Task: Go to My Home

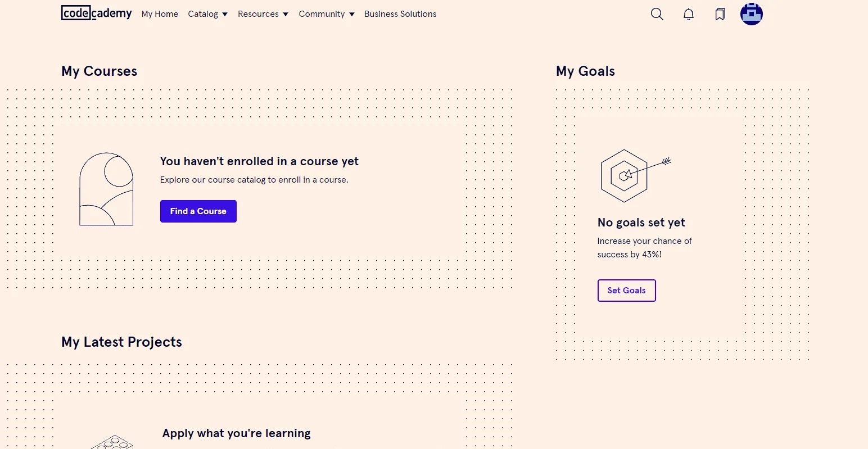Action: coord(160,14)
